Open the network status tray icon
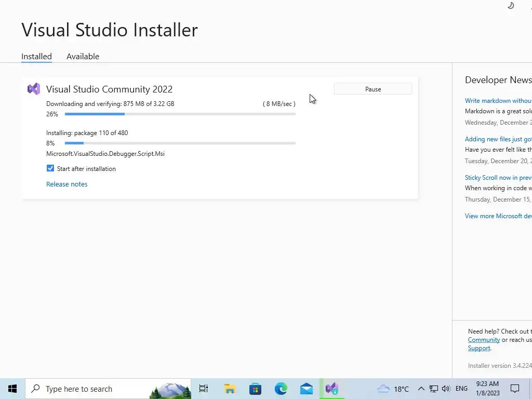532x399 pixels. (x=434, y=389)
